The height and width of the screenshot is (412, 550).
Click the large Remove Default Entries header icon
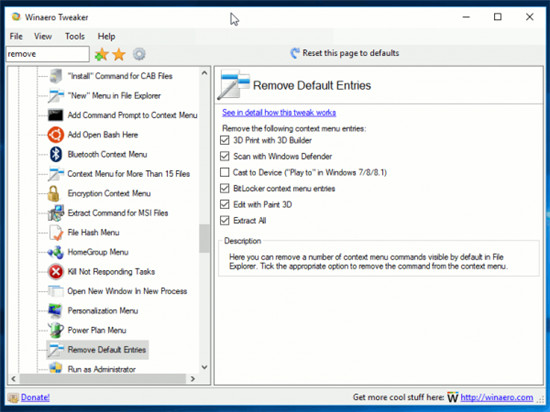point(233,85)
